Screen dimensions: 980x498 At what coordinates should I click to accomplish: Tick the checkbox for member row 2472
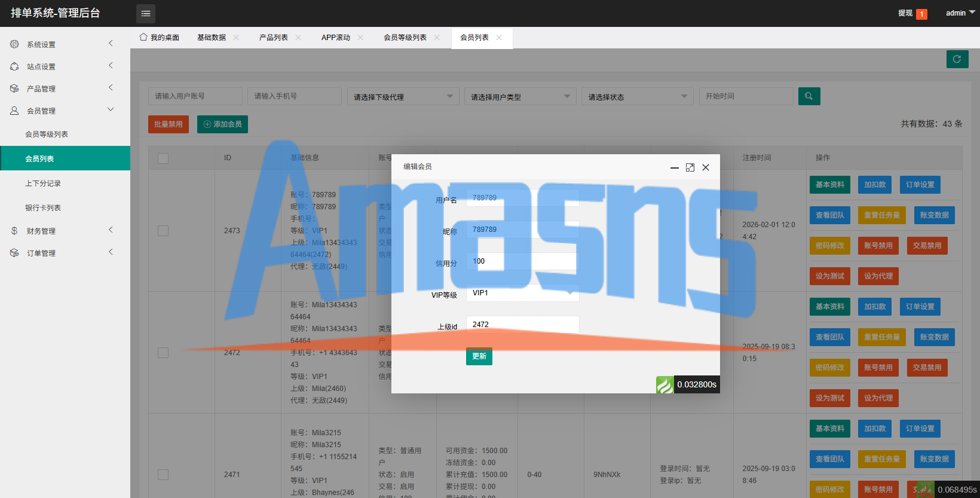click(x=163, y=353)
